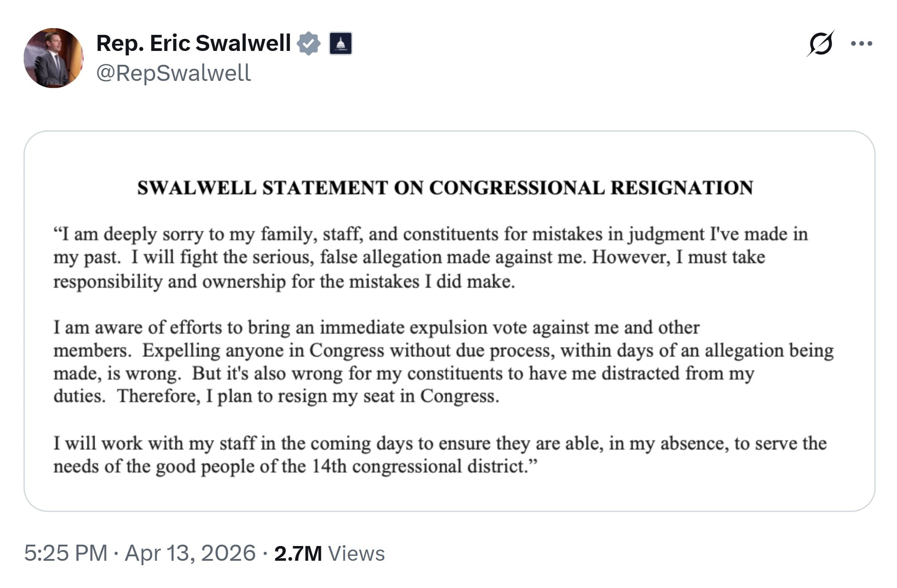897x588 pixels.
Task: Click the verified checkmark badge
Action: [308, 43]
